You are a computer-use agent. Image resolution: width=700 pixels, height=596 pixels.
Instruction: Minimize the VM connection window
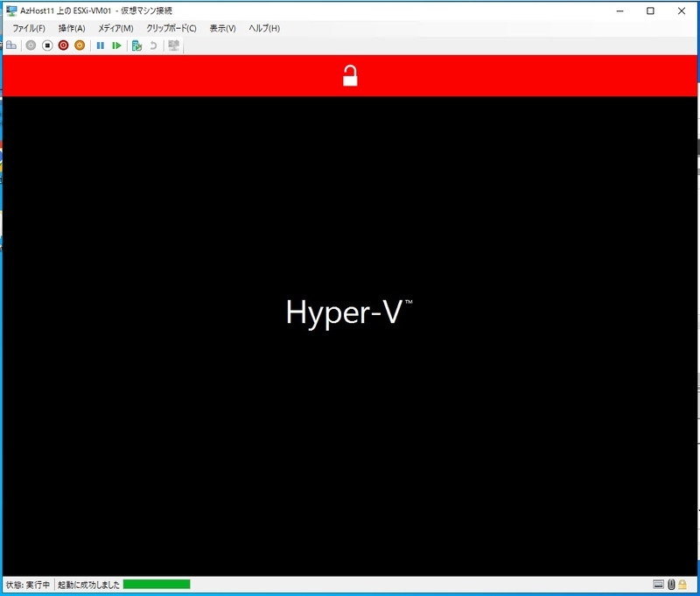pyautogui.click(x=619, y=11)
